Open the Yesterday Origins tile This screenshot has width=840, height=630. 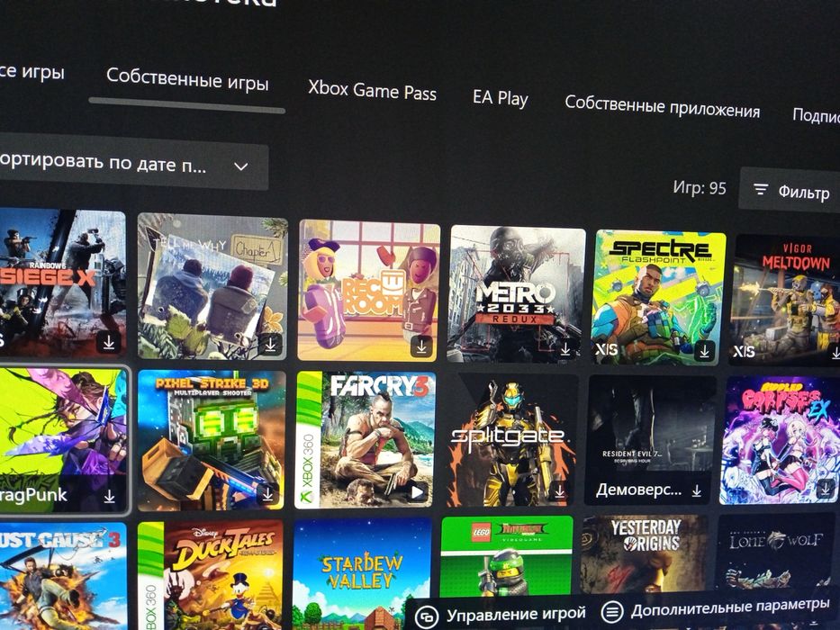644,553
